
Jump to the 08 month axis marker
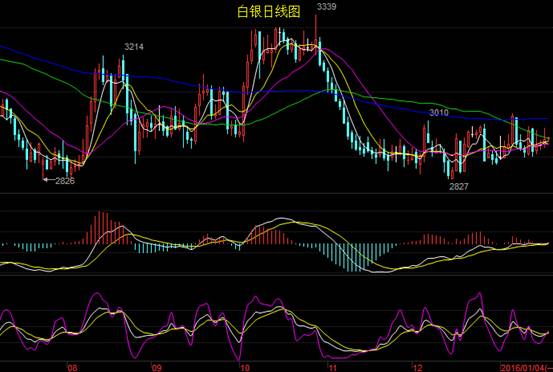72,368
